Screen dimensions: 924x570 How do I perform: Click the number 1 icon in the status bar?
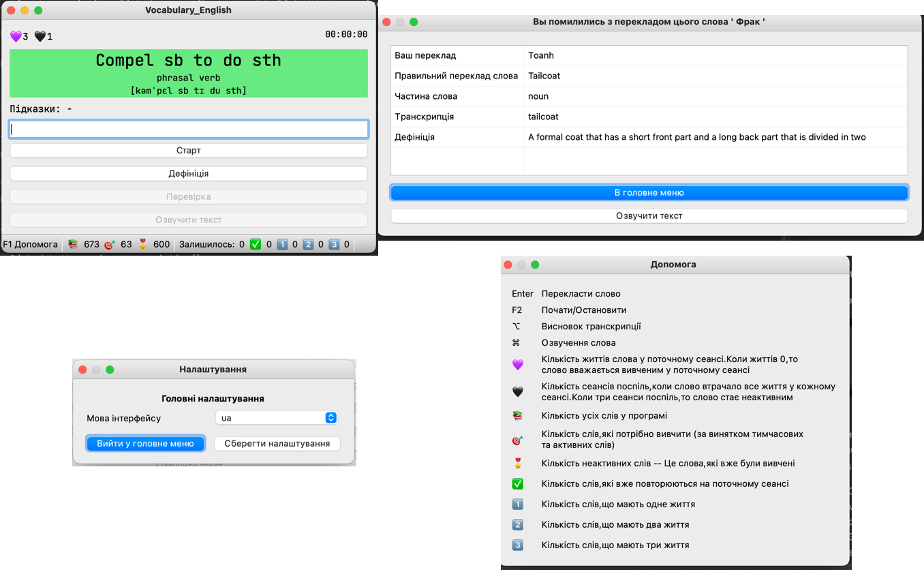click(x=282, y=244)
